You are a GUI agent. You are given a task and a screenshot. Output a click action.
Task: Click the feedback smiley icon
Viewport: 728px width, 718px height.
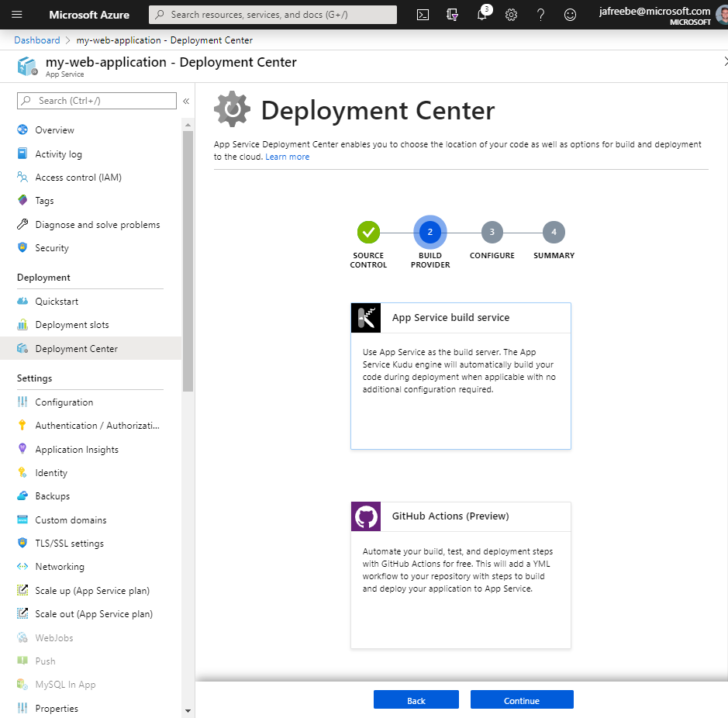click(570, 15)
